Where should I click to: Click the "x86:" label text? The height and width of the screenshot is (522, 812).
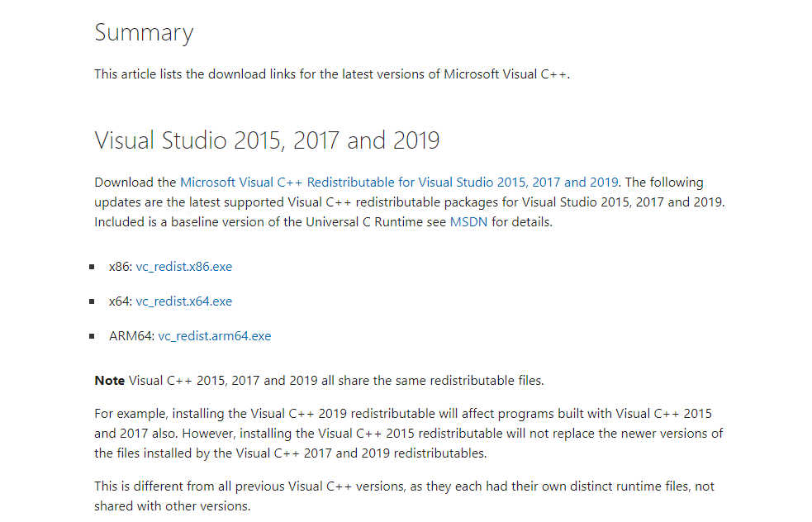coord(121,267)
